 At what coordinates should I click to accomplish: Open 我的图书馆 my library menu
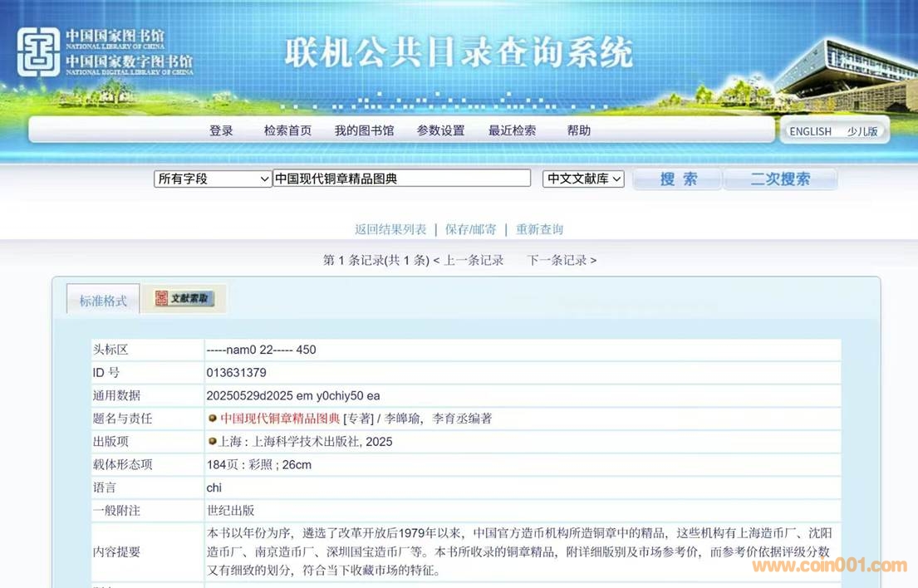pos(364,130)
